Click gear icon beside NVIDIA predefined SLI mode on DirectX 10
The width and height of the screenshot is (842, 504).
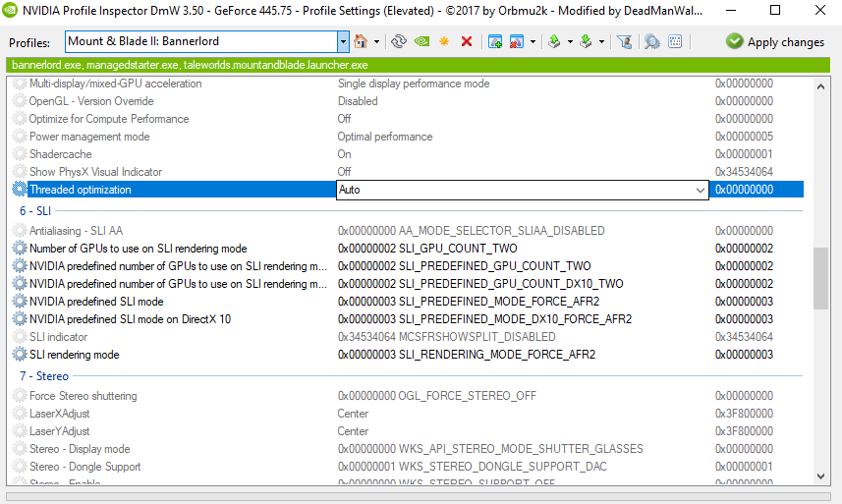(x=20, y=319)
